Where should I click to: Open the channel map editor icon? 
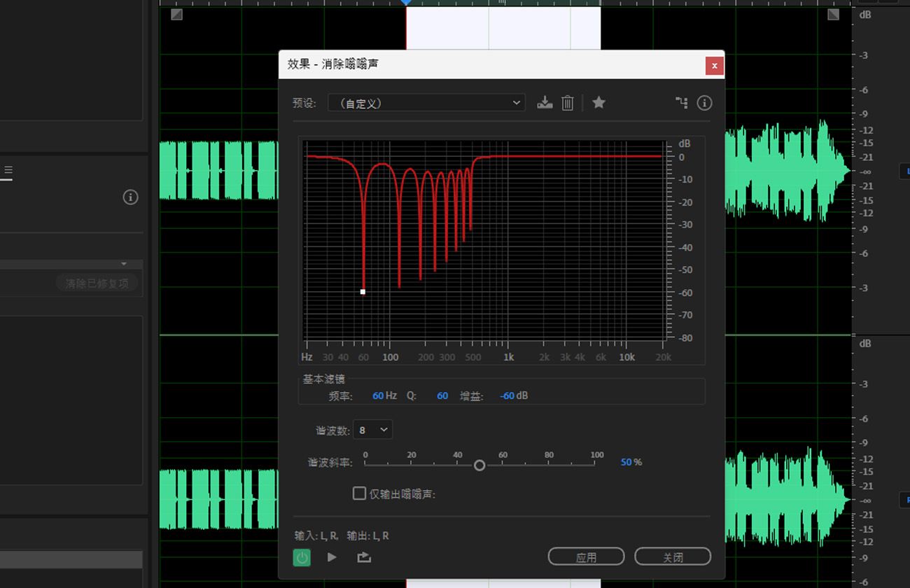(681, 103)
